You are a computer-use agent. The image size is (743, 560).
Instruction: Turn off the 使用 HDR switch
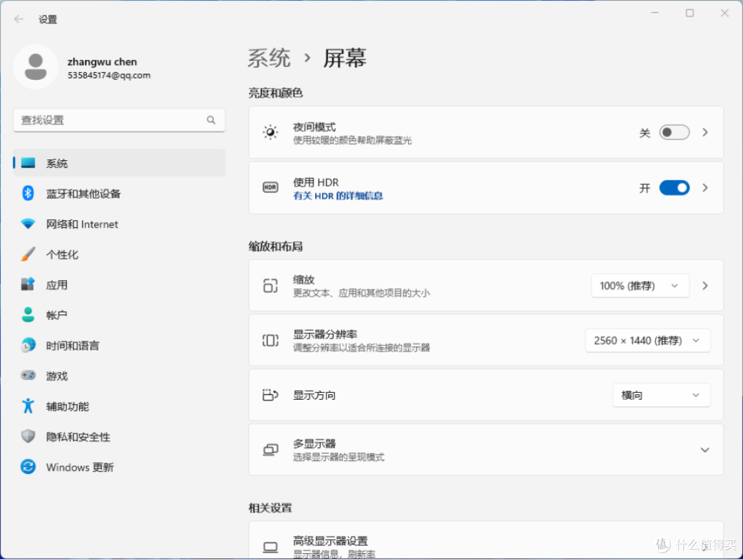pyautogui.click(x=674, y=188)
